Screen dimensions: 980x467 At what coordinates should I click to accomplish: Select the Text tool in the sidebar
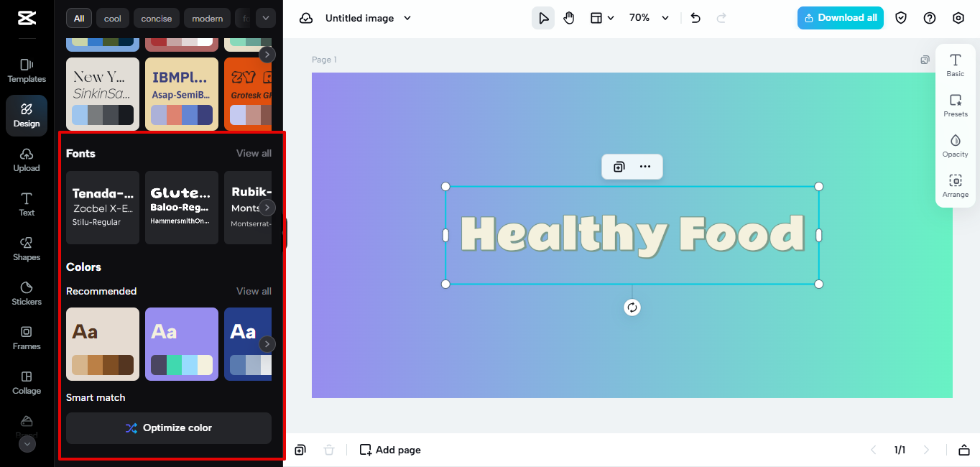27,203
